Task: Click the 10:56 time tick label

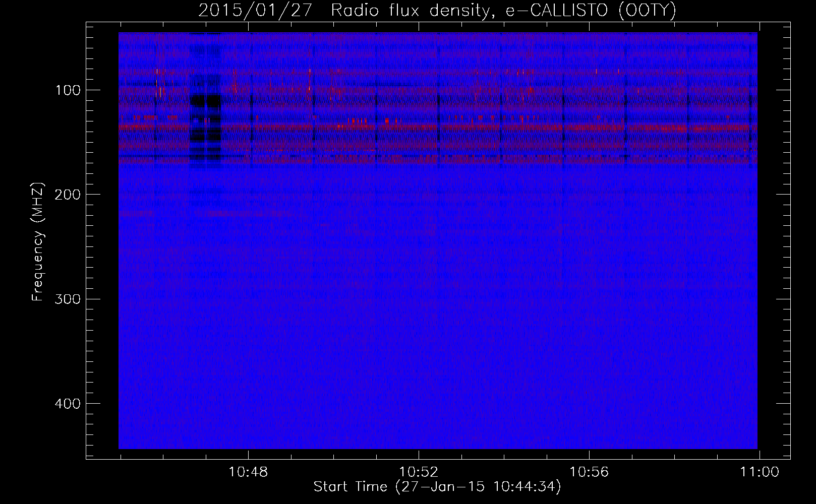Action: click(589, 472)
